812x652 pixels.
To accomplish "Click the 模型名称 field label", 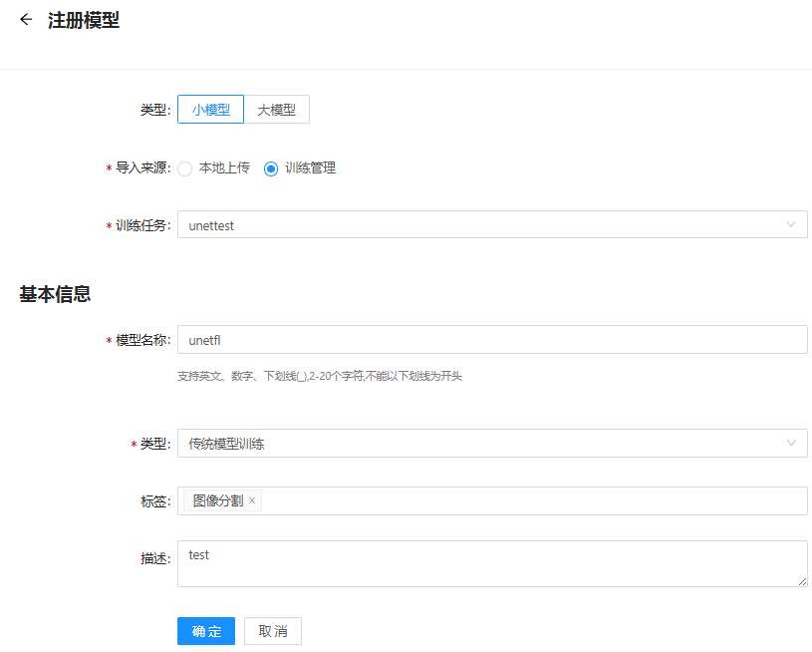I will (143, 340).
